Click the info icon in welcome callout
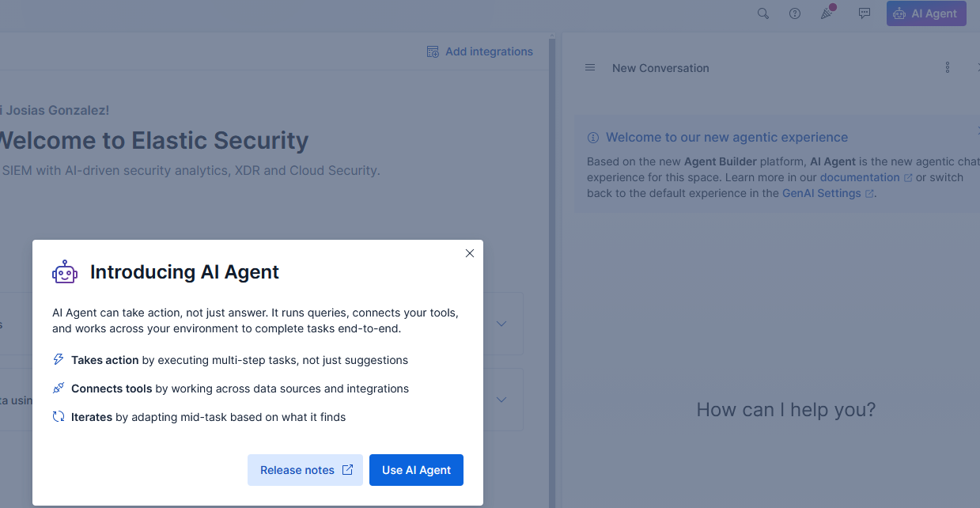The width and height of the screenshot is (980, 508). pyautogui.click(x=593, y=138)
